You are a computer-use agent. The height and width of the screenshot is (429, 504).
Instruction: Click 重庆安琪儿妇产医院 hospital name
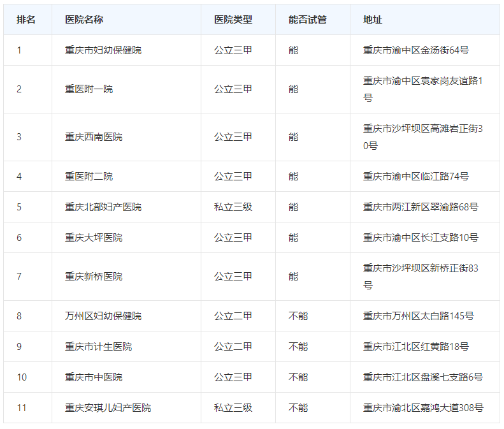pos(108,408)
